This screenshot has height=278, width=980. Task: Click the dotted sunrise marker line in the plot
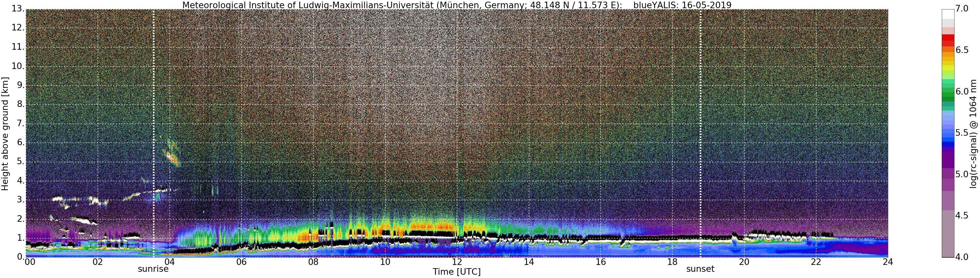click(153, 133)
